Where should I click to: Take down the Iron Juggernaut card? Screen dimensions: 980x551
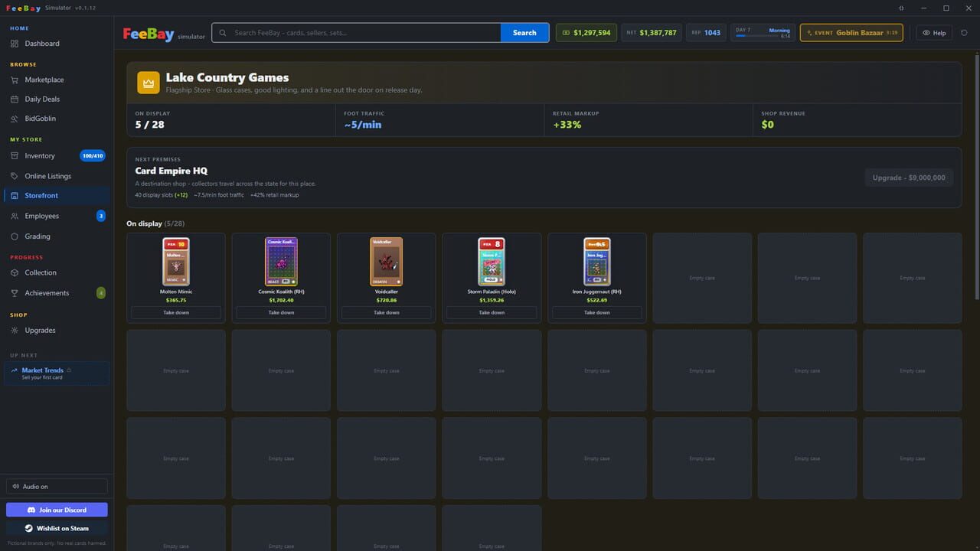[597, 312]
